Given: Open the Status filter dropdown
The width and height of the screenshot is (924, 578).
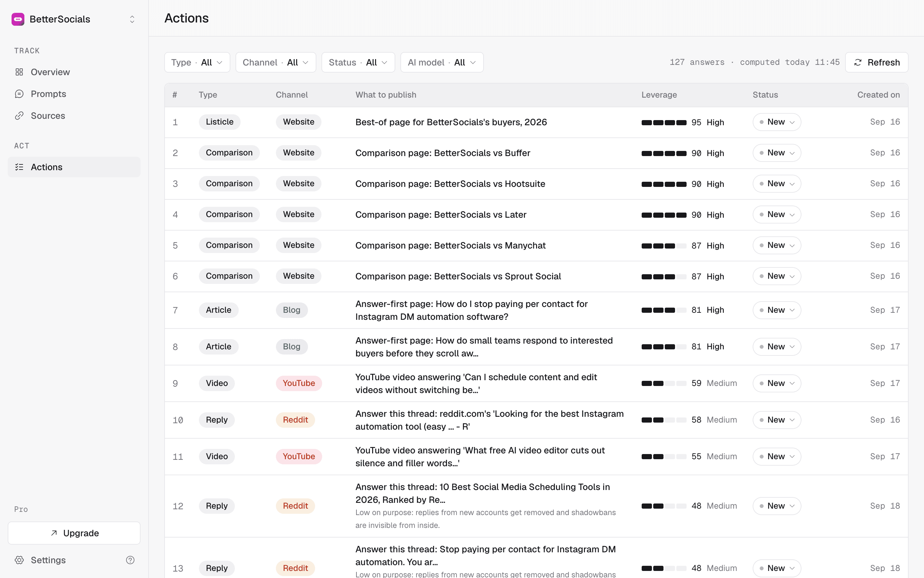Looking at the screenshot, I should tap(358, 62).
